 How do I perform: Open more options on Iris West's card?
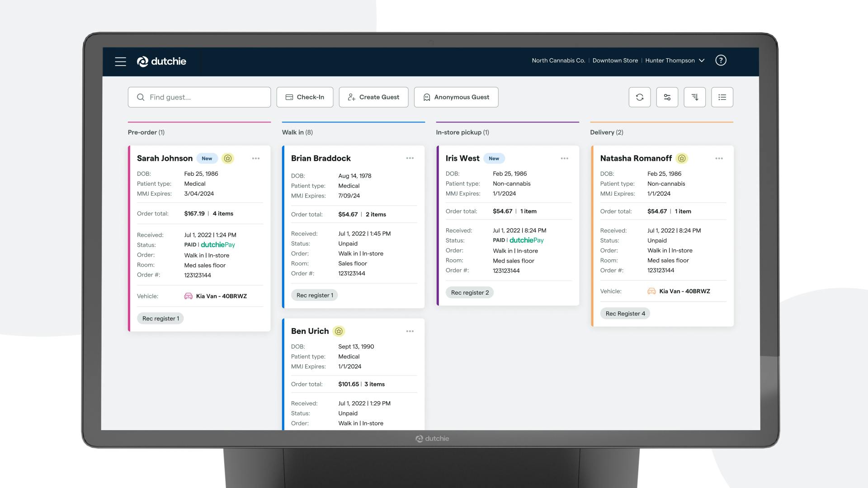coord(565,158)
